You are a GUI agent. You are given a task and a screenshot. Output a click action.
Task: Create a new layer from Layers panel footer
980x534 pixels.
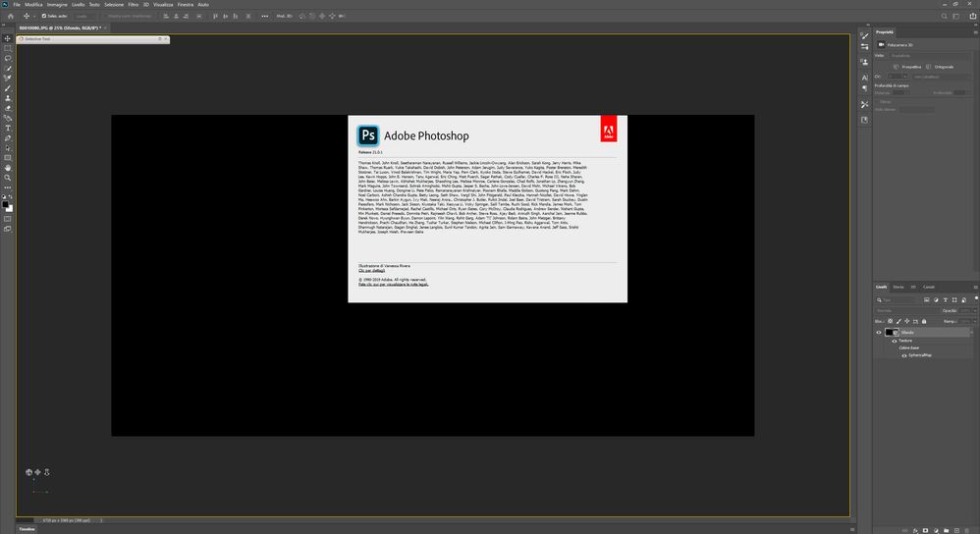[x=956, y=530]
